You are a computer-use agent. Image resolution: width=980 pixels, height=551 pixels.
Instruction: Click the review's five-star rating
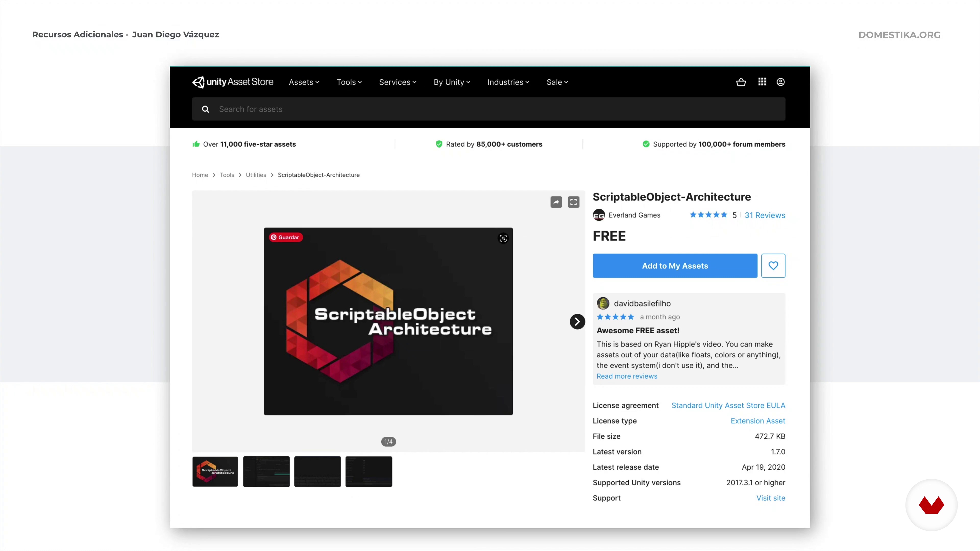coord(615,317)
